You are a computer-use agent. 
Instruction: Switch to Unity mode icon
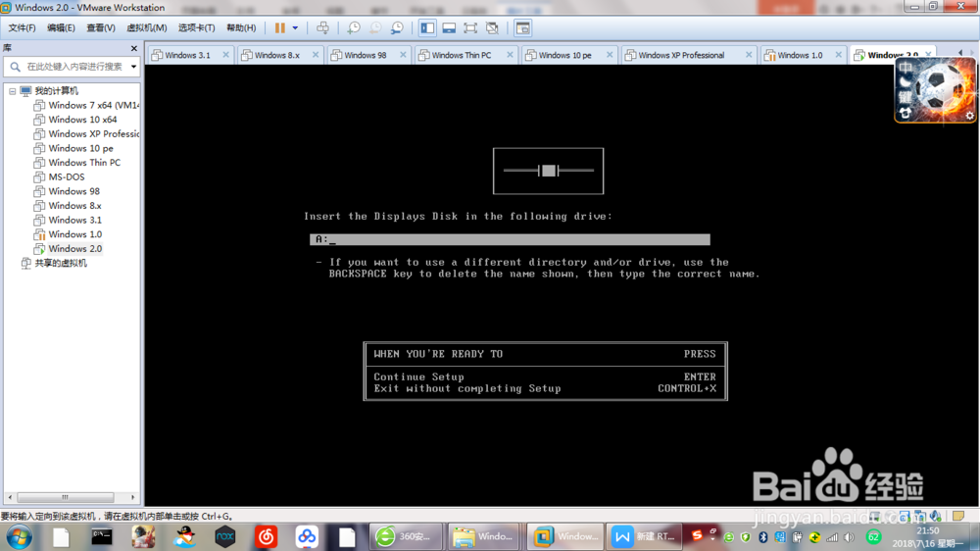tap(493, 28)
